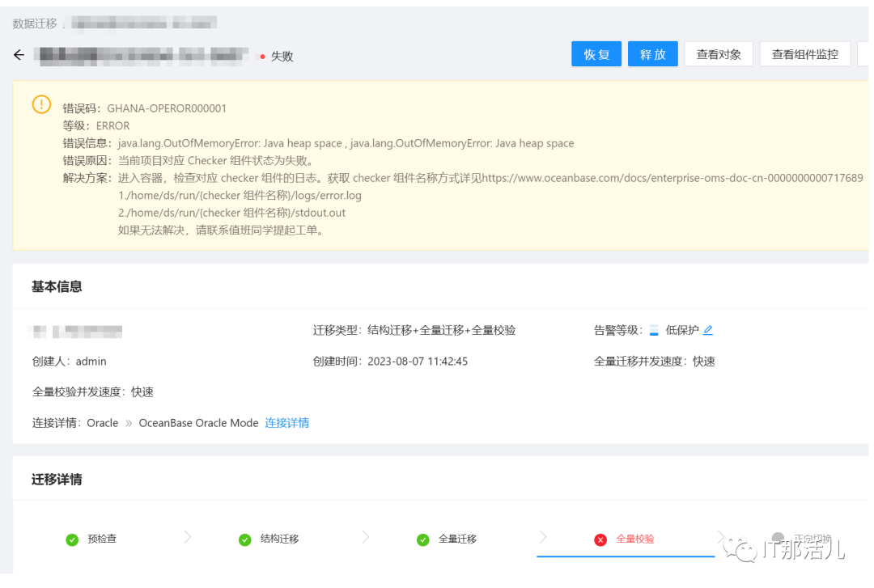Click green check icon beside 全量迁移
Image resolution: width=874 pixels, height=588 pixels.
point(423,539)
